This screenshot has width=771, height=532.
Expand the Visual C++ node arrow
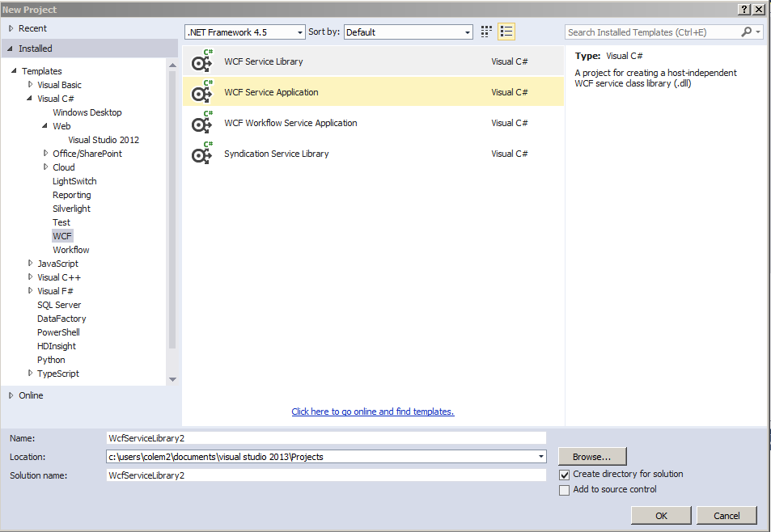pyautogui.click(x=30, y=277)
